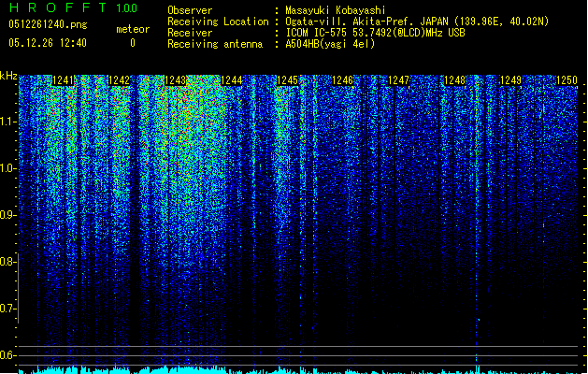Image resolution: width=588 pixels, height=374 pixels.
Task: Click the ICOM IC-575 receiver description
Action: pyautogui.click(x=375, y=33)
